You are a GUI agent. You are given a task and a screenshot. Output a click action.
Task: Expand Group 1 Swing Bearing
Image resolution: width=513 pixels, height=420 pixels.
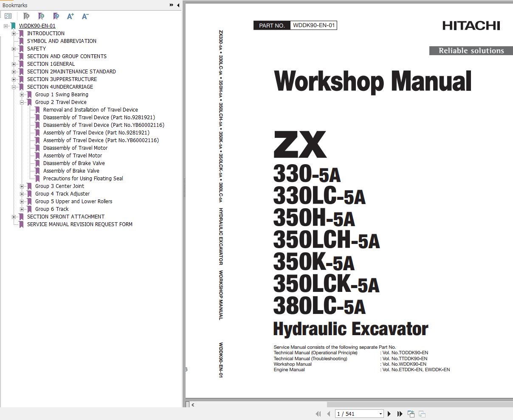point(22,95)
